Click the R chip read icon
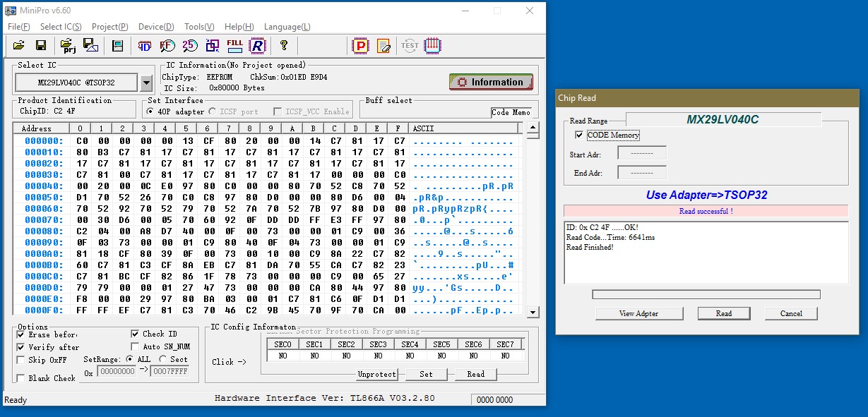The height and width of the screenshot is (417, 868). pyautogui.click(x=258, y=46)
